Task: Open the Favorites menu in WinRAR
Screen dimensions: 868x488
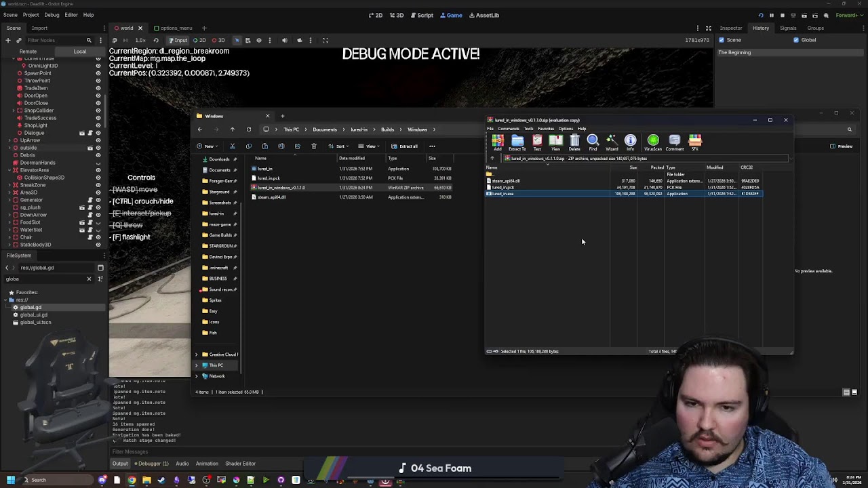Action: (x=546, y=129)
